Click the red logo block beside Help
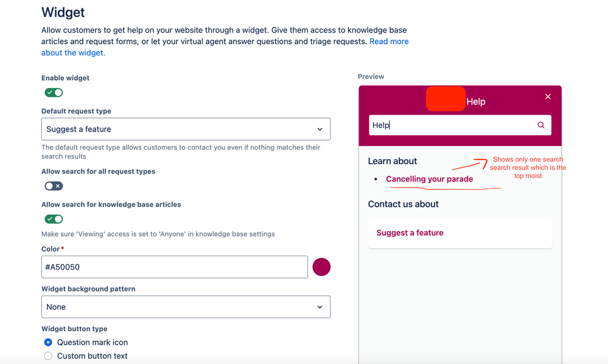Viewport: 608px width, 364px height. (x=446, y=99)
